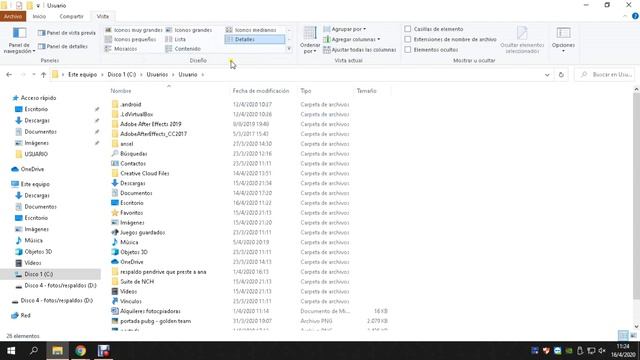Expand the address bar history dropdown
The height and width of the screenshot is (360, 640).
point(547,75)
